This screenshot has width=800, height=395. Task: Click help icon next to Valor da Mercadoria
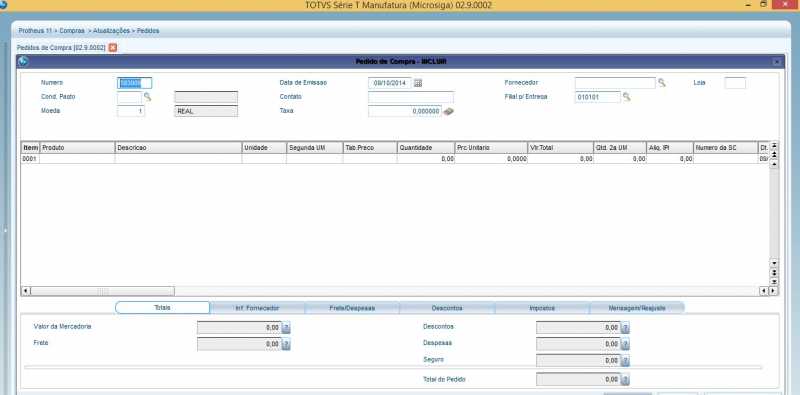coord(286,328)
